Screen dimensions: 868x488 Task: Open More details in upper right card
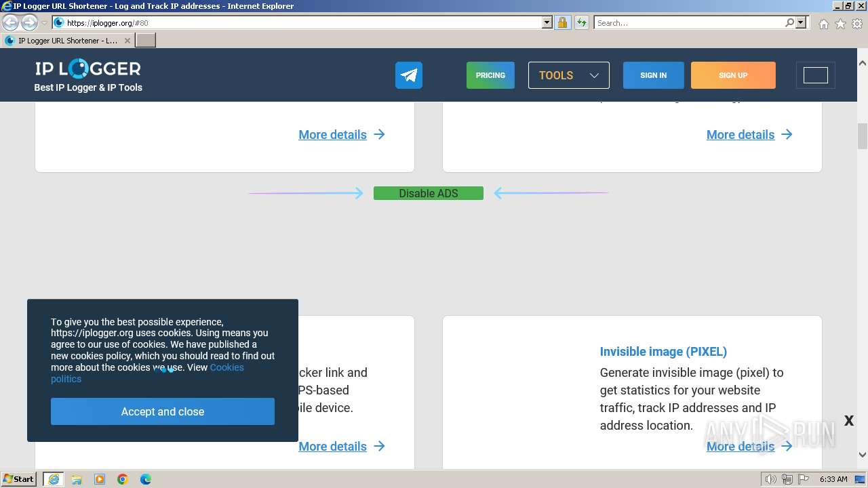tap(749, 134)
